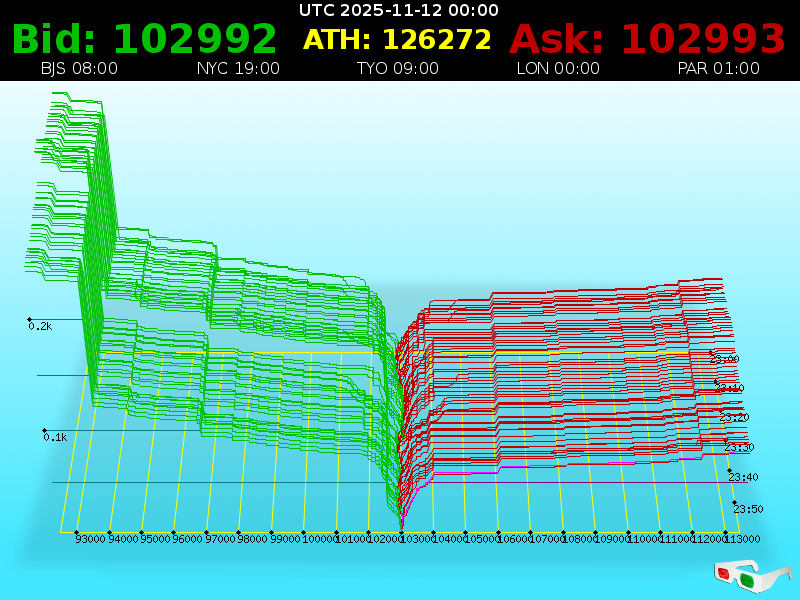Click the green Bid price 102992
This screenshot has width=800, height=600.
pos(144,40)
